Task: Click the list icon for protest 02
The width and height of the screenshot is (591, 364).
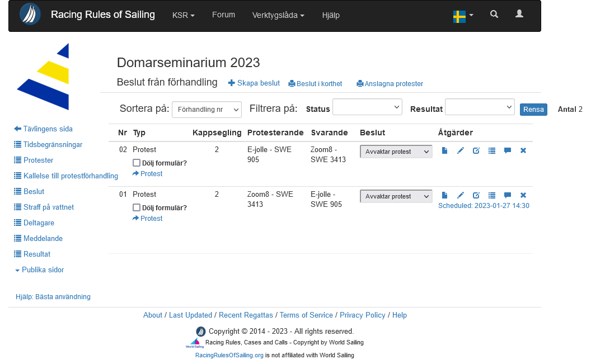Action: [x=492, y=150]
